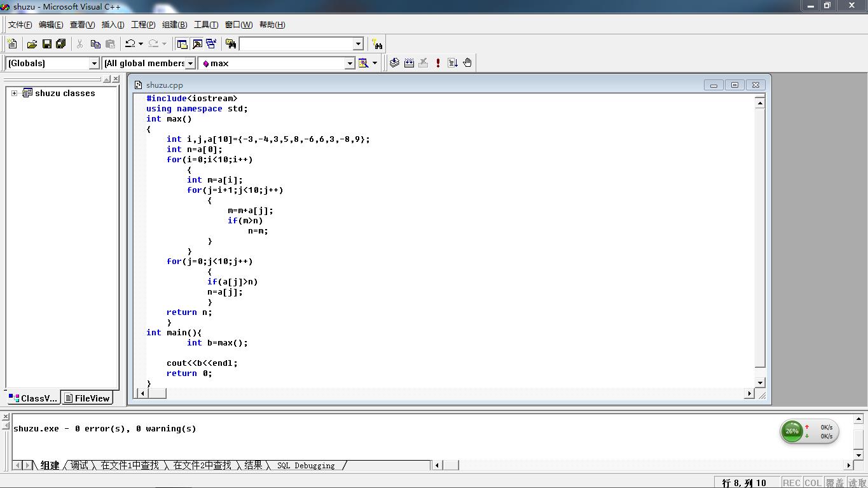Viewport: 868px width, 488px height.
Task: Click the code editor vertical scrollbar up arrow
Action: [760, 102]
